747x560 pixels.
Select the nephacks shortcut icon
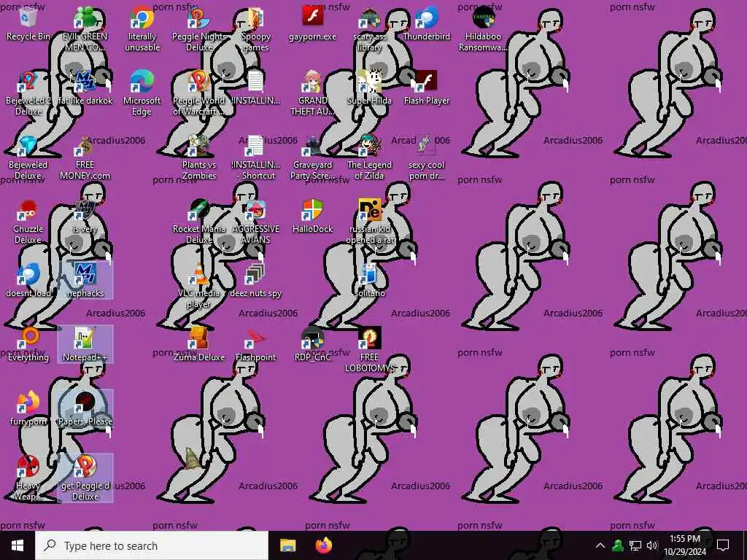tap(85, 275)
